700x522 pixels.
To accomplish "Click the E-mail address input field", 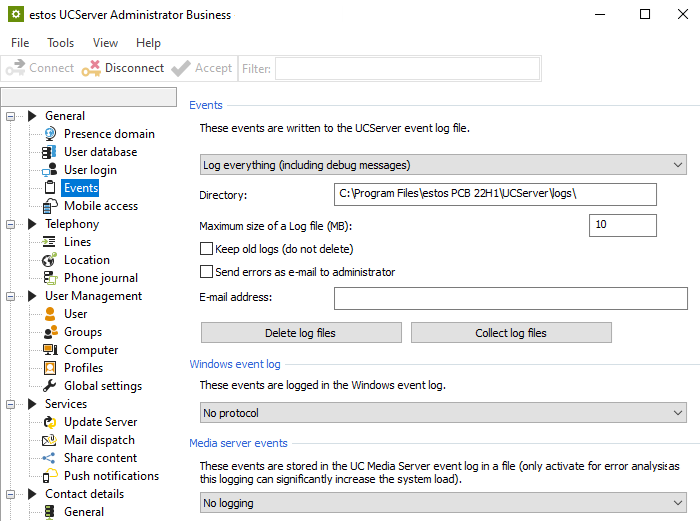I will coord(510,298).
